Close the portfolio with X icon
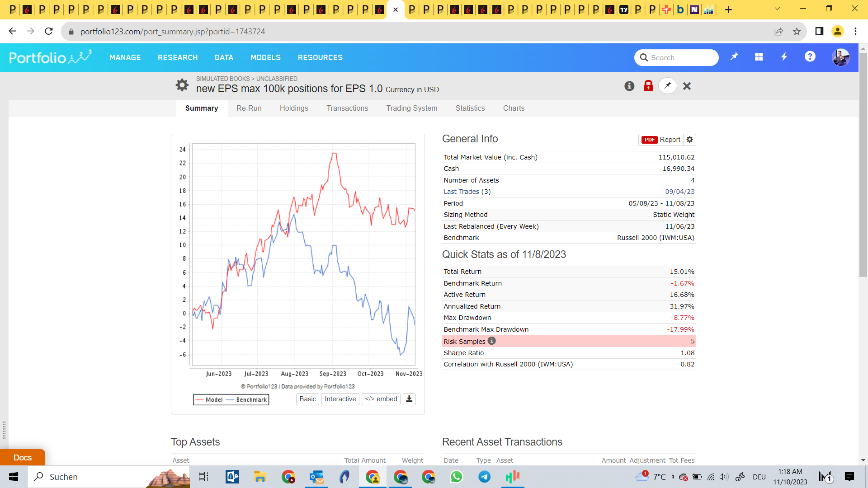 coord(687,86)
